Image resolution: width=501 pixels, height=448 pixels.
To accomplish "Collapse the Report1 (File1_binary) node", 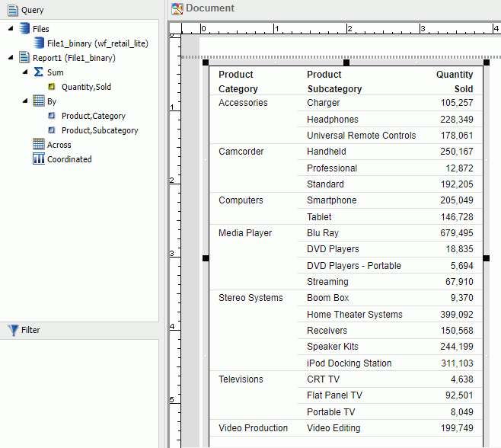I will coord(10,58).
